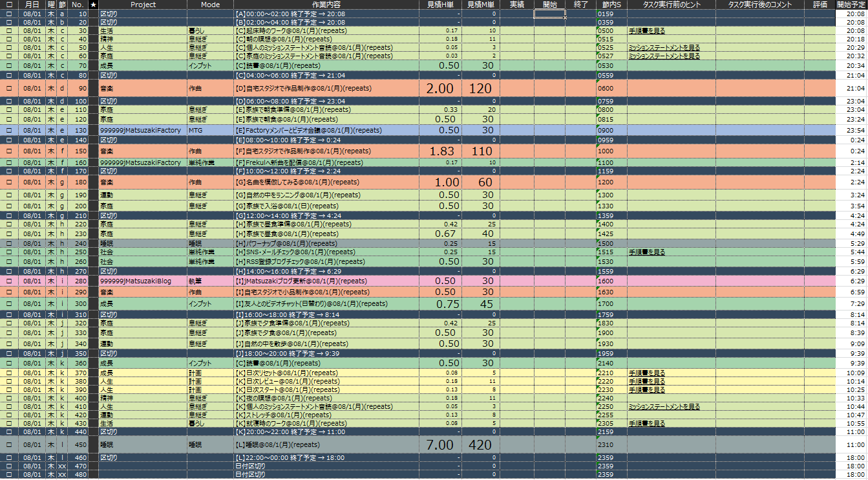Image resolution: width=868 pixels, height=480 pixels.
Task: Open ミッションステートメントを見る link in row No. 50
Action: pyautogui.click(x=664, y=47)
